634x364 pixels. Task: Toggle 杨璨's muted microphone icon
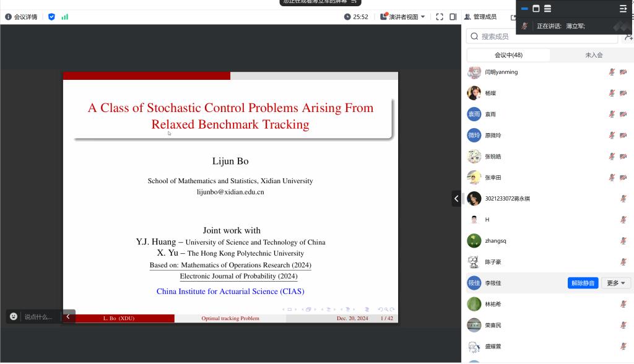(x=612, y=93)
